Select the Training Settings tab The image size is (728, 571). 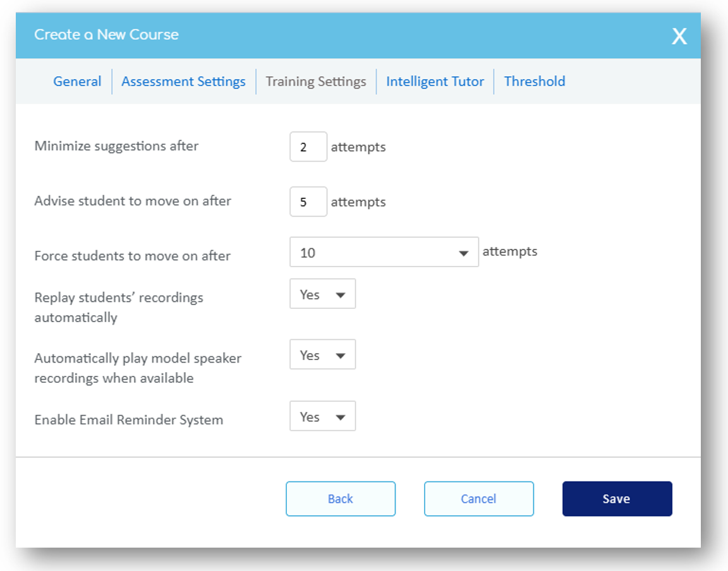pyautogui.click(x=316, y=81)
